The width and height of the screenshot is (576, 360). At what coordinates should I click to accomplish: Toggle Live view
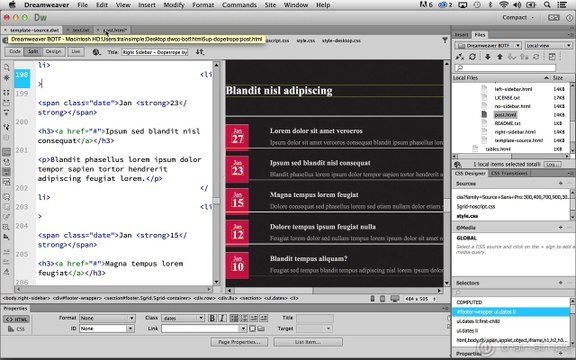pyautogui.click(x=76, y=51)
